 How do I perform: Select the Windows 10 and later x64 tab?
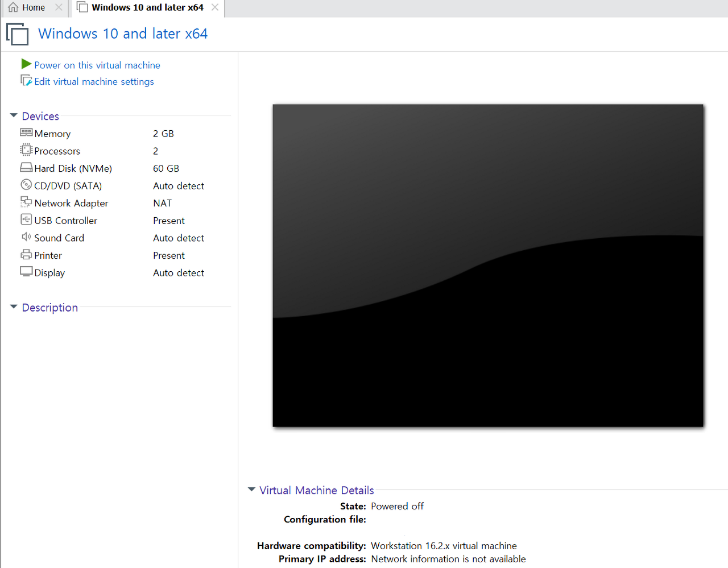(x=147, y=7)
